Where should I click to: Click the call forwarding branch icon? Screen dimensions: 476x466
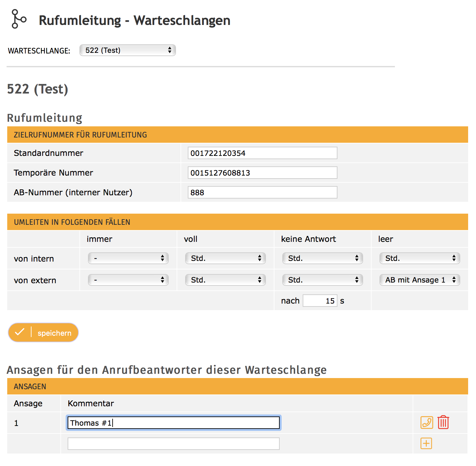pyautogui.click(x=18, y=19)
